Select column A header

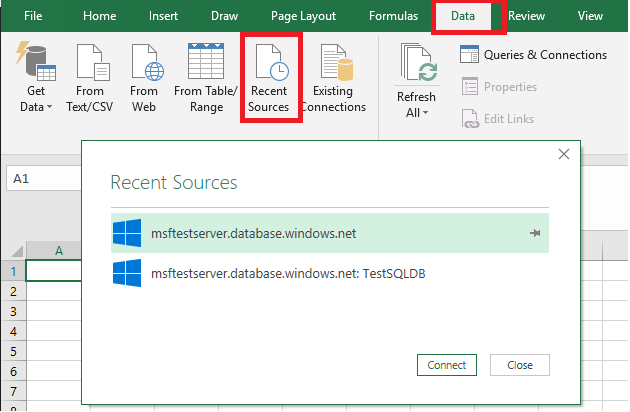click(x=54, y=250)
